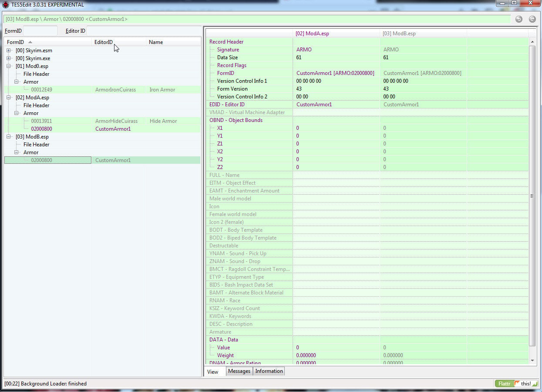The width and height of the screenshot is (542, 392).
Task: Click the back navigation arrow icon
Action: (x=518, y=19)
